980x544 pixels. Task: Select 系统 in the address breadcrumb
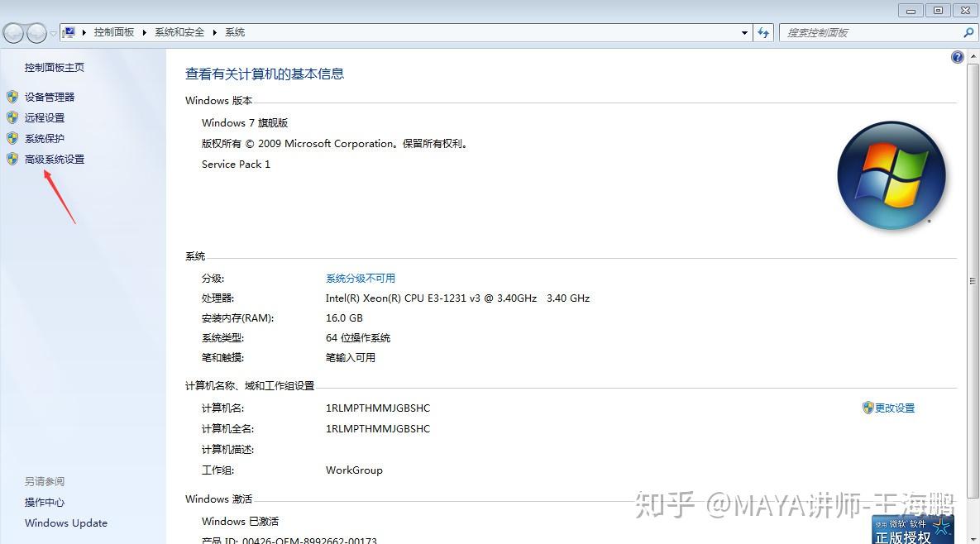235,32
